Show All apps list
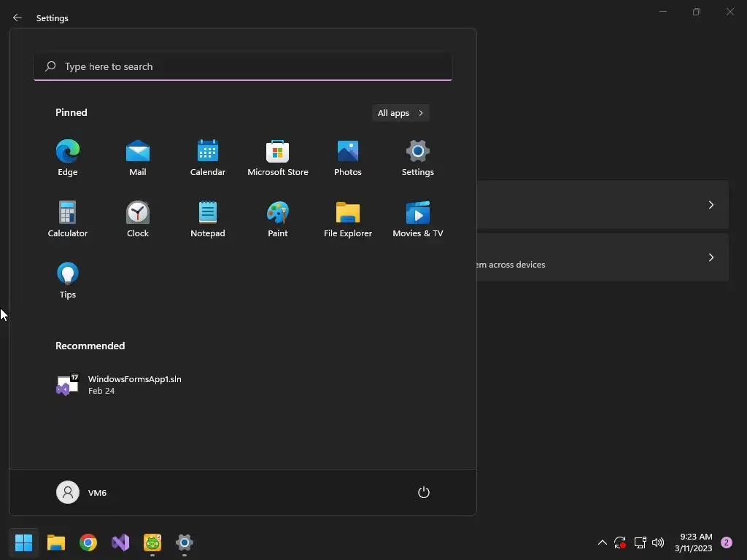 point(400,113)
